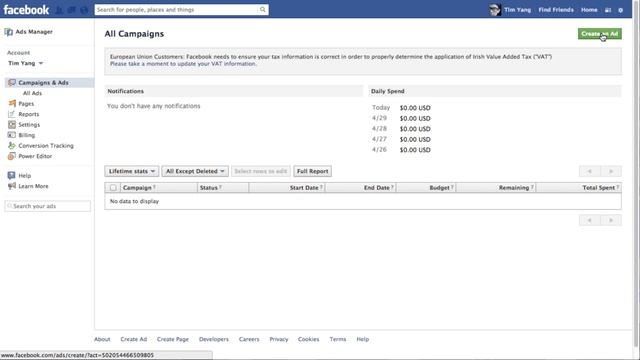
Task: Open Developers footer link
Action: [x=214, y=339]
